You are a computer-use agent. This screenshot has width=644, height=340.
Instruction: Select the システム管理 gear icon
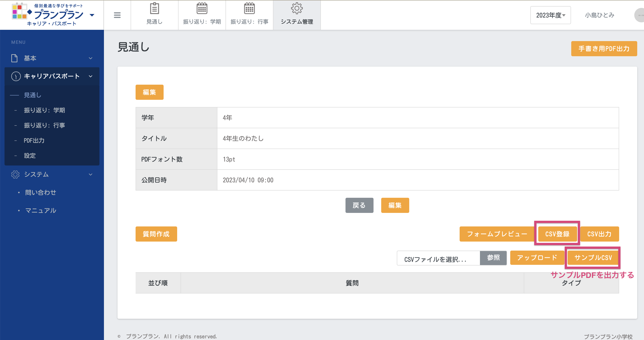click(x=297, y=9)
